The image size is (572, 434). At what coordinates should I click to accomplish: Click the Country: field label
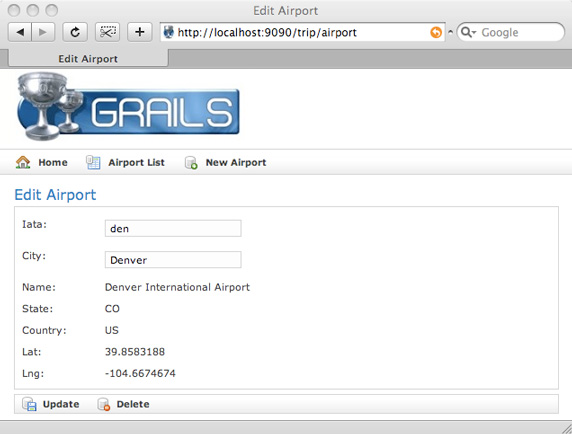coord(44,330)
